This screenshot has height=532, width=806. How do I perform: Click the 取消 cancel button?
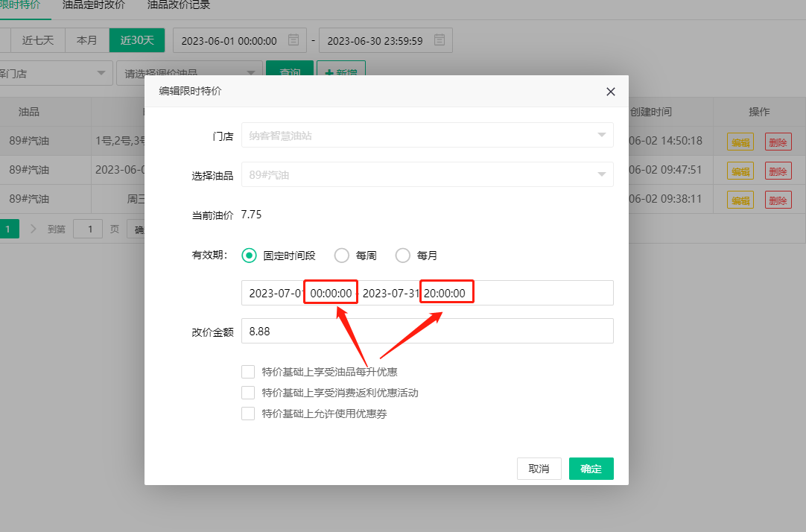pyautogui.click(x=539, y=469)
